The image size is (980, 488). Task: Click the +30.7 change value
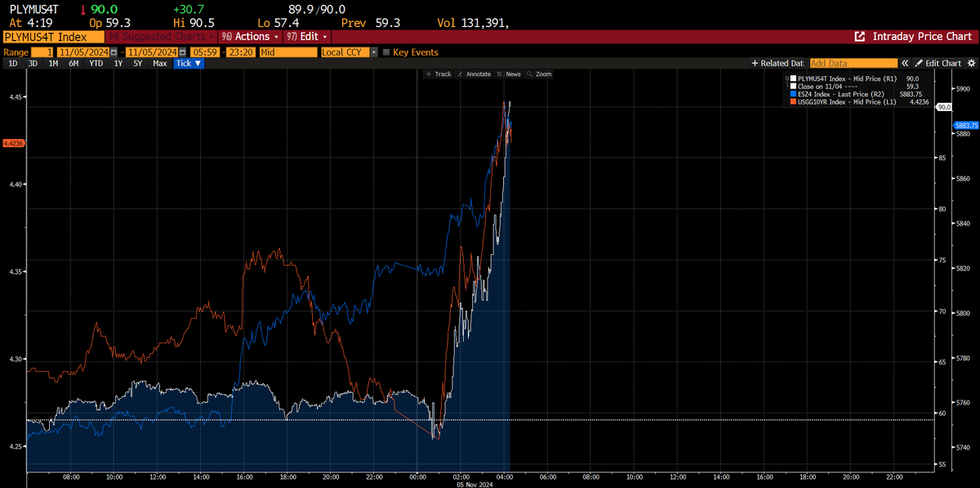click(189, 9)
